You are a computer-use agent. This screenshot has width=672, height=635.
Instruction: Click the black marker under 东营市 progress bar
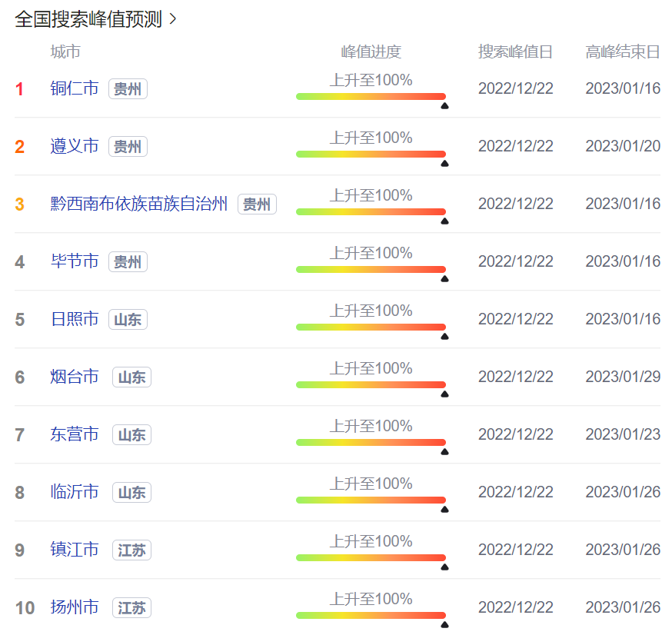pyautogui.click(x=445, y=451)
